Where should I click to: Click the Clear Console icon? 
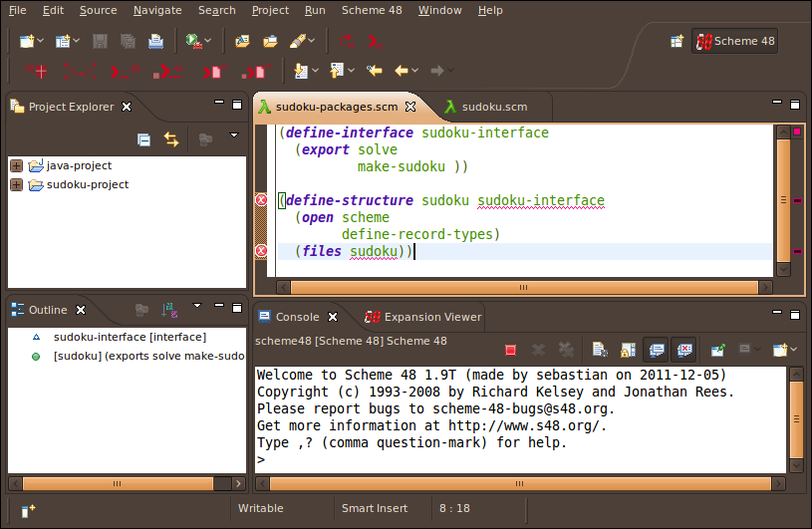pyautogui.click(x=600, y=350)
